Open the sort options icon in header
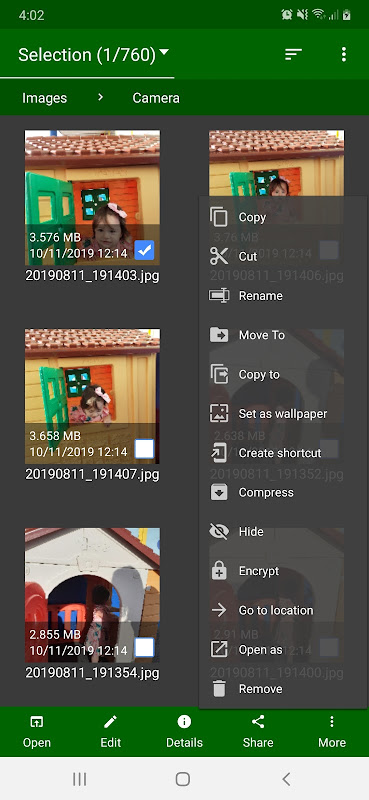Screen dimensions: 369x800 pyautogui.click(x=293, y=54)
